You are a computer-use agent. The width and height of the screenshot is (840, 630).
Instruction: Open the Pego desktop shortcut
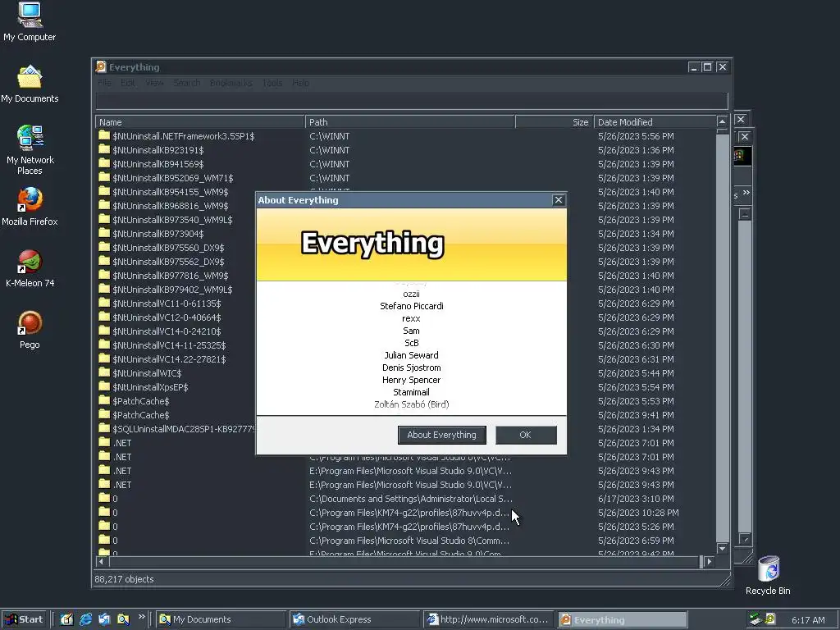[30, 330]
